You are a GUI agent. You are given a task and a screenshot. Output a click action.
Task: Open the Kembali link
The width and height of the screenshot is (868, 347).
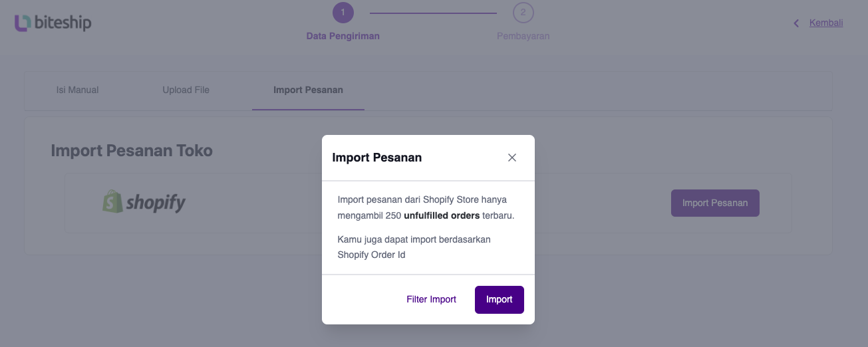pos(826,23)
